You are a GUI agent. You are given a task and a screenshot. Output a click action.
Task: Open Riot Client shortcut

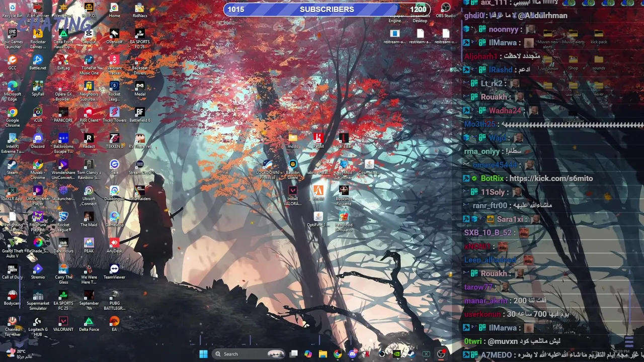point(89,115)
